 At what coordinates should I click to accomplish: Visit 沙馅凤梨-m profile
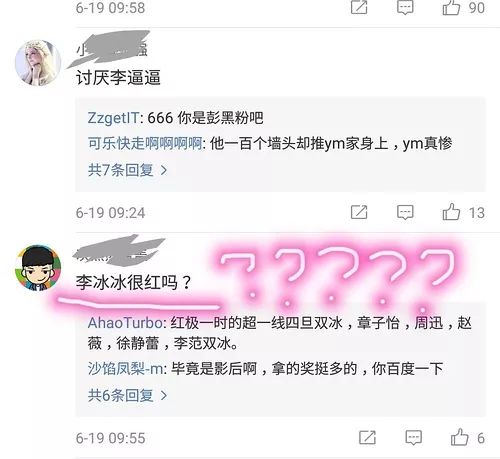[125, 369]
